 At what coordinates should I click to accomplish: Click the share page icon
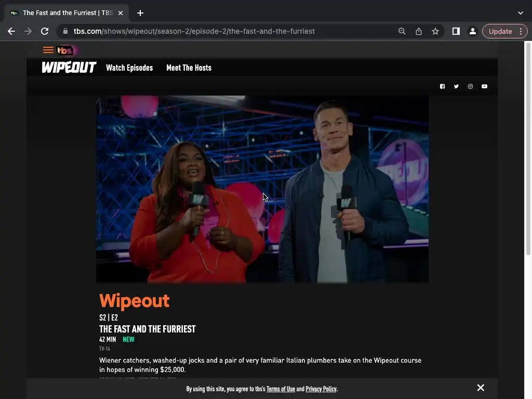click(419, 31)
